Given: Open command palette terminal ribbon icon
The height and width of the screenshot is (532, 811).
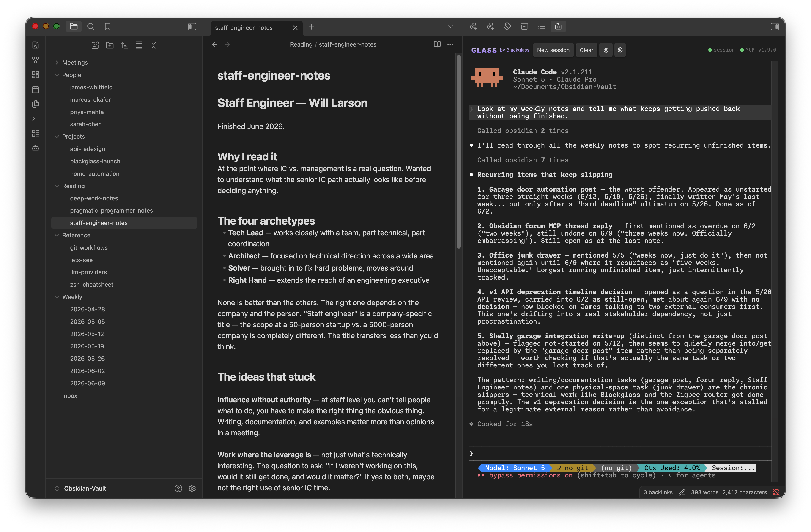Looking at the screenshot, I should pyautogui.click(x=36, y=119).
